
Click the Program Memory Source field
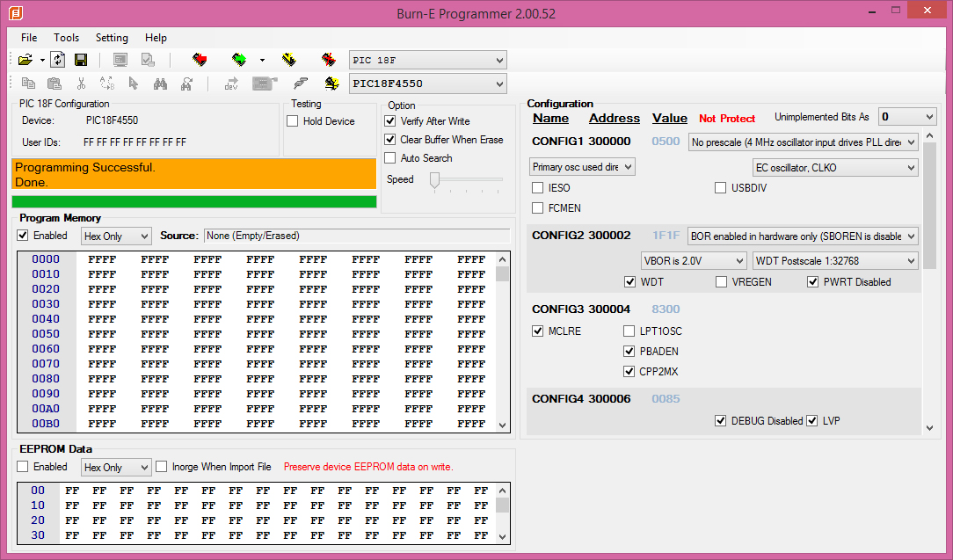[357, 236]
